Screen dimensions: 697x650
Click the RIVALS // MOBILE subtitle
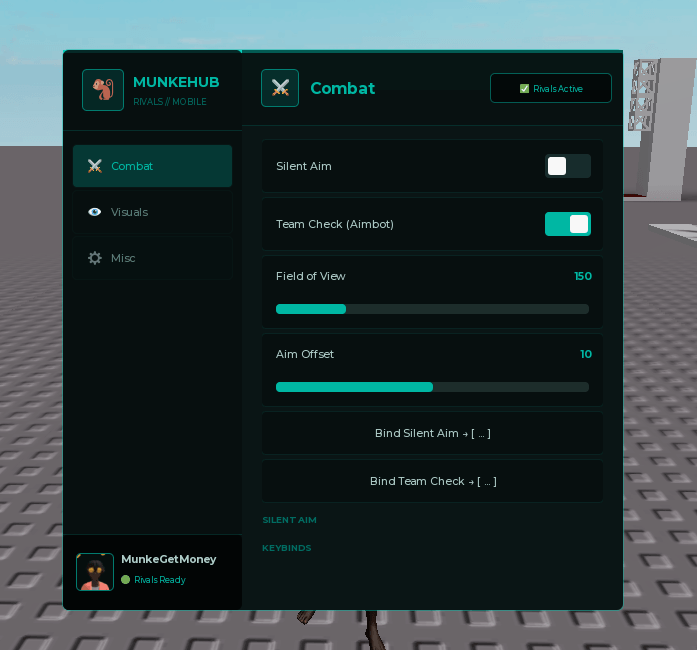coord(170,102)
